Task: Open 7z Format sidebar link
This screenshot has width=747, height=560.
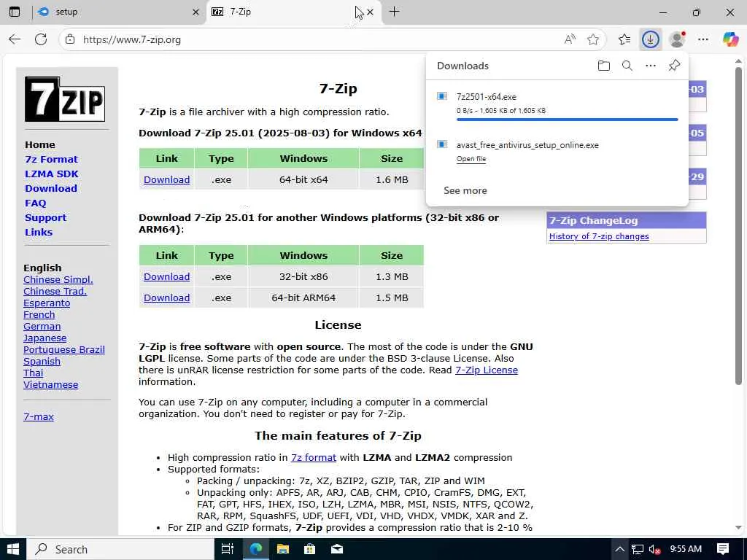Action: [52, 159]
